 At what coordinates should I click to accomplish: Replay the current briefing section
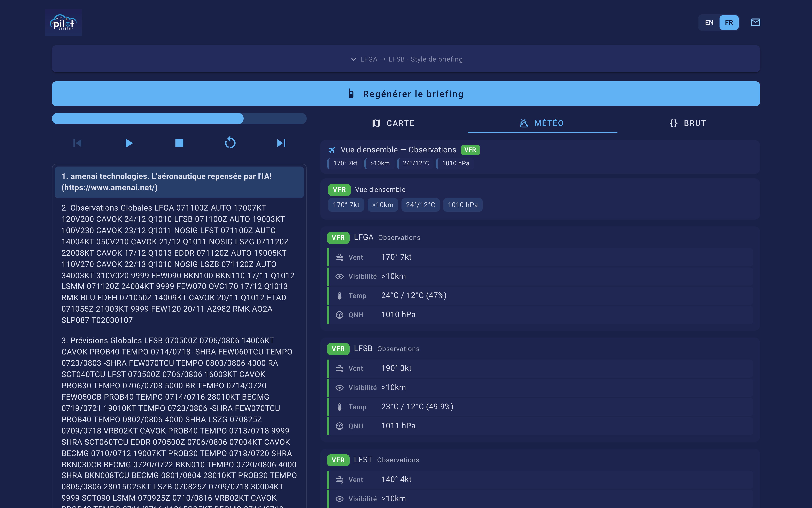230,143
